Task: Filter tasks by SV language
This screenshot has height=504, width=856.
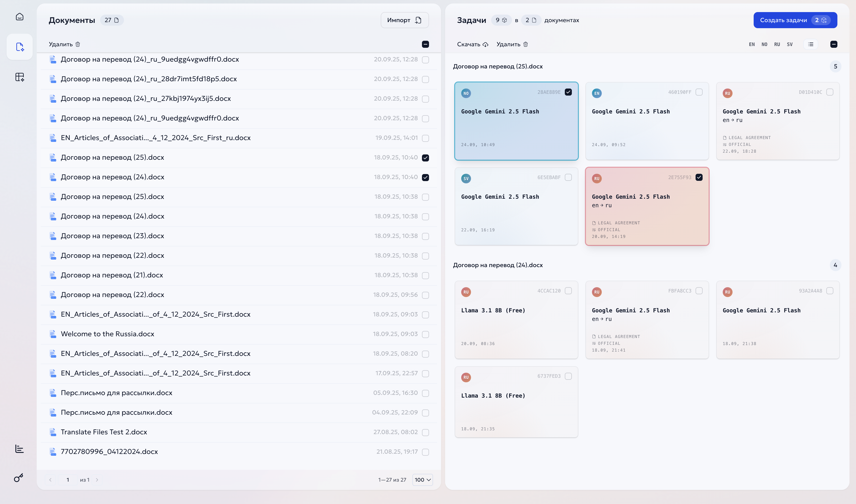Action: tap(790, 44)
